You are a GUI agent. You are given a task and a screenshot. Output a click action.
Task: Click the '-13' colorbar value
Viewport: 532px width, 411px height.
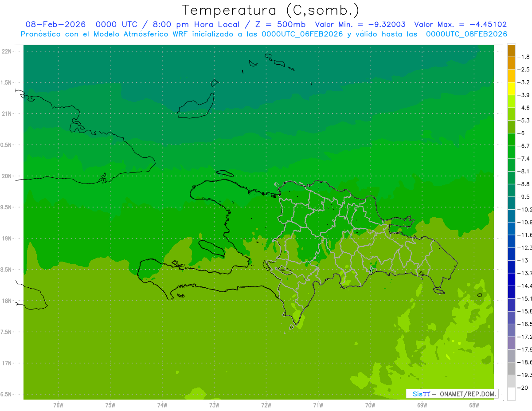[523, 260]
